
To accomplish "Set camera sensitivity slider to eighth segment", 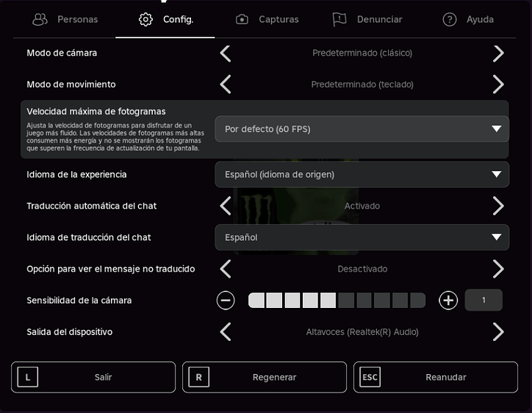I will pos(382,301).
